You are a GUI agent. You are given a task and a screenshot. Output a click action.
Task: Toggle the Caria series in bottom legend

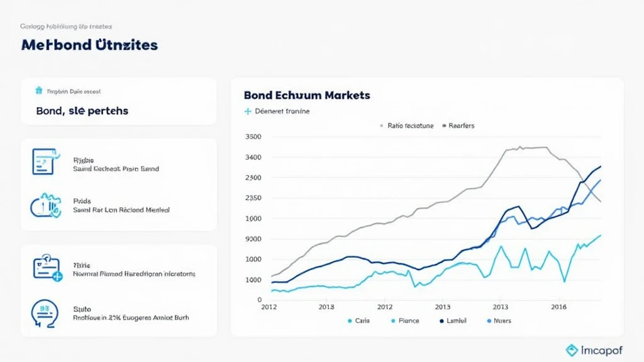(350, 321)
